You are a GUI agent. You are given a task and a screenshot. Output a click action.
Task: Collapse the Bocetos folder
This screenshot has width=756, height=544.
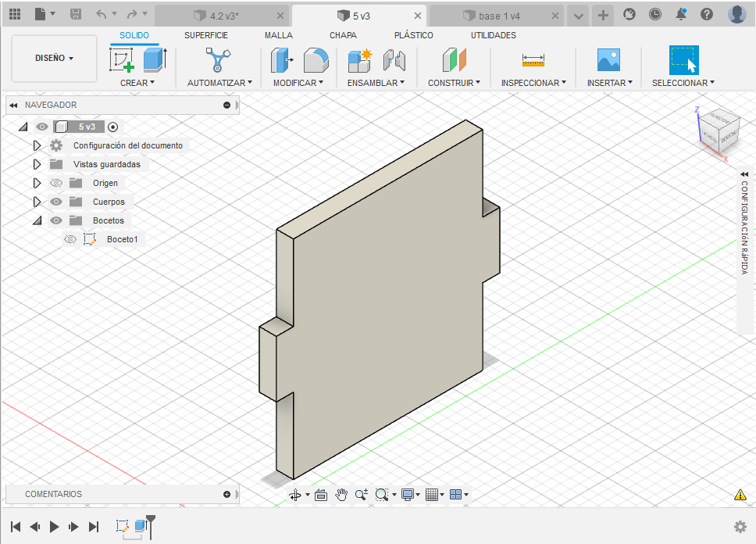pos(37,220)
